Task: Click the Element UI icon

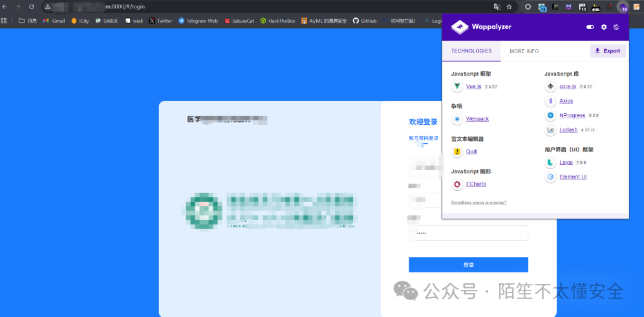Action: click(x=550, y=177)
